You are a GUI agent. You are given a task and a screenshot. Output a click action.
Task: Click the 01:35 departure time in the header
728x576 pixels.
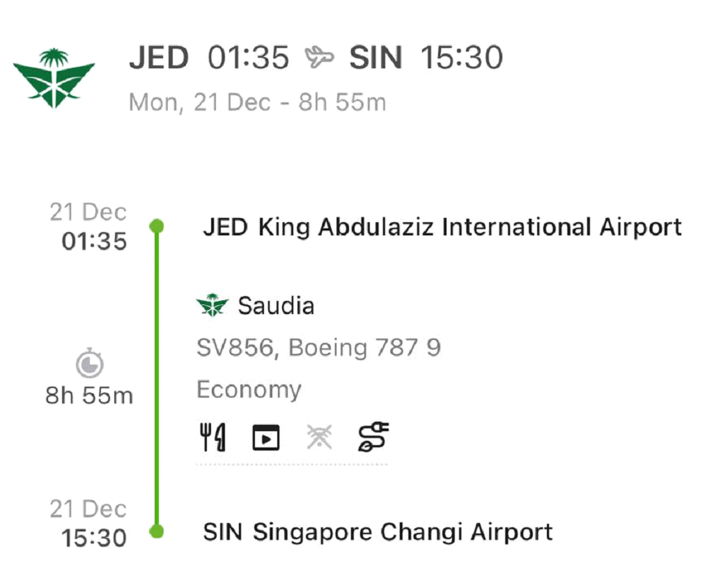click(x=248, y=58)
